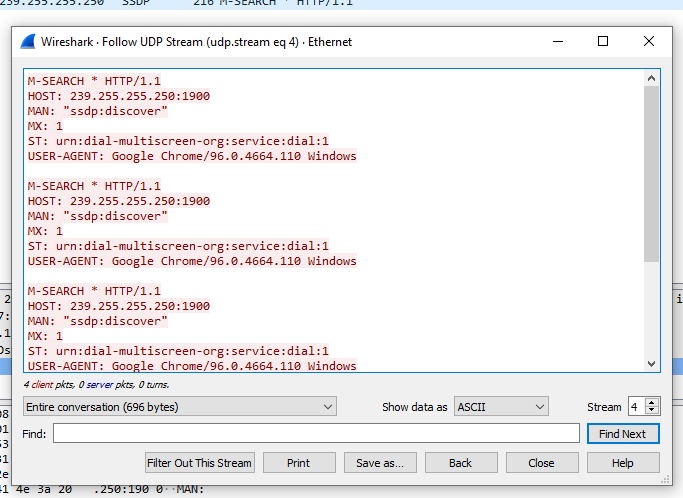Screen dimensions: 683x498
Task: Click the vertical scrollbar thumb of stream view
Action: pyautogui.click(x=651, y=174)
